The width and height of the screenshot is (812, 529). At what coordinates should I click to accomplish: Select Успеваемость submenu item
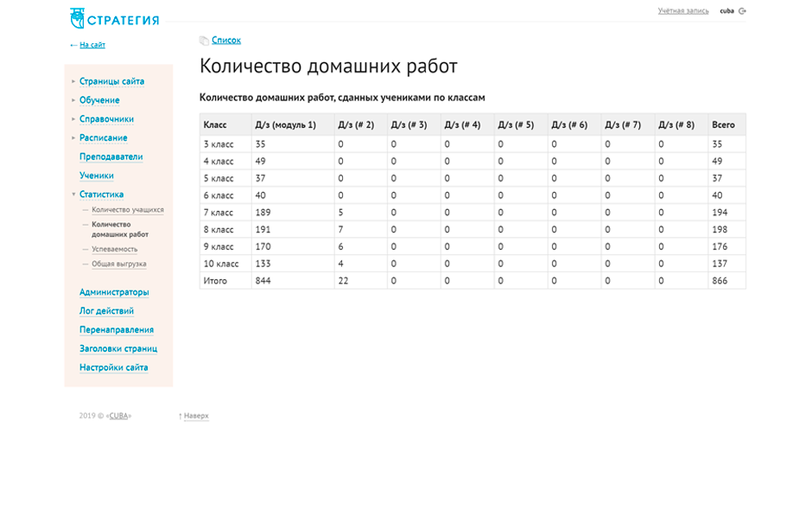pyautogui.click(x=114, y=250)
